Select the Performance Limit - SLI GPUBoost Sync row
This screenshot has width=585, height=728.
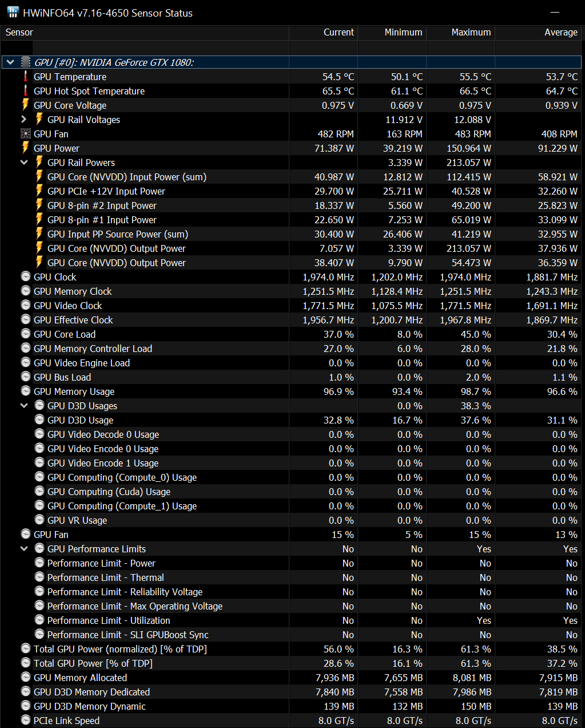[x=292, y=635]
